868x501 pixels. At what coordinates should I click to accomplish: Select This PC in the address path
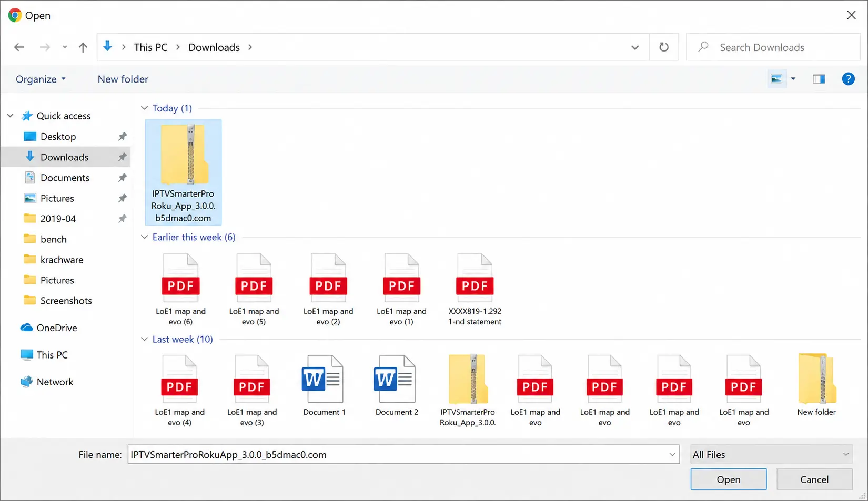tap(150, 47)
